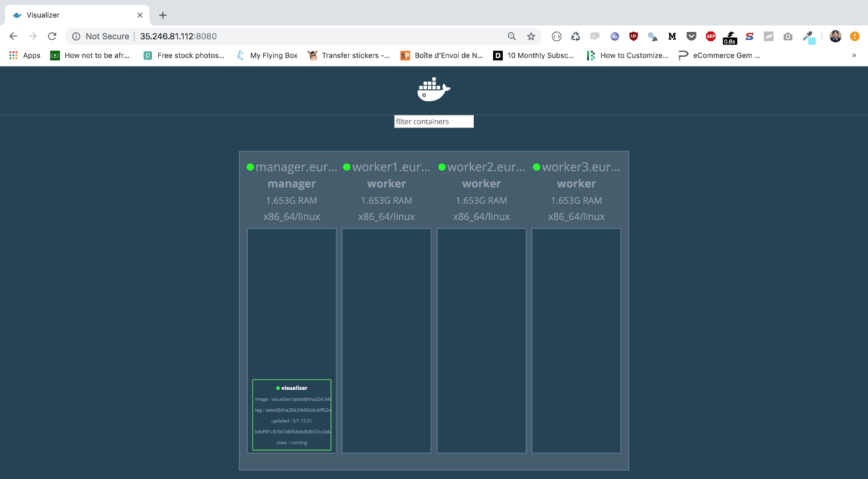Image resolution: width=868 pixels, height=479 pixels.
Task: Open the eCommerce Gem bookmark
Action: tap(719, 55)
